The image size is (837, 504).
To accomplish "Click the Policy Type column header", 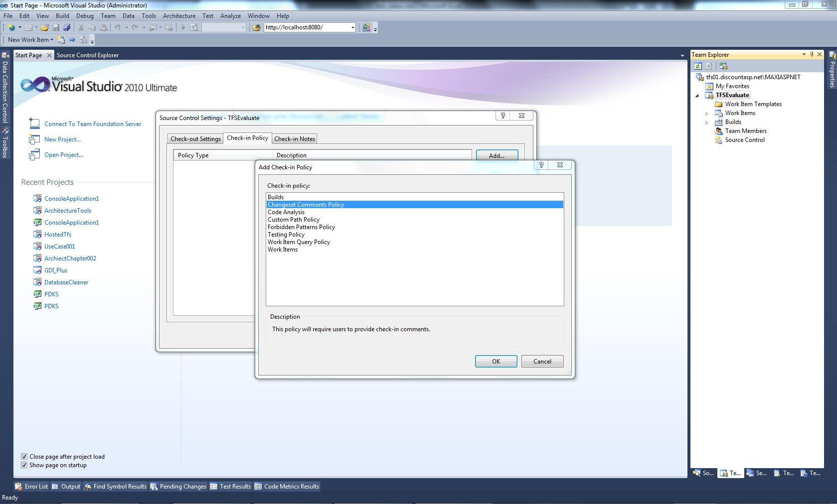I will coord(223,155).
